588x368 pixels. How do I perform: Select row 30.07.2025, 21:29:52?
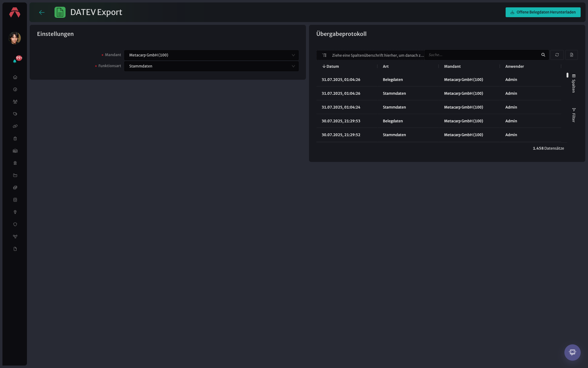point(439,135)
